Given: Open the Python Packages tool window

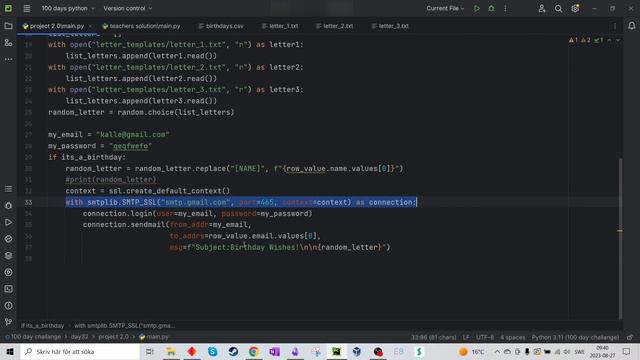Looking at the screenshot, I should pos(8,256).
